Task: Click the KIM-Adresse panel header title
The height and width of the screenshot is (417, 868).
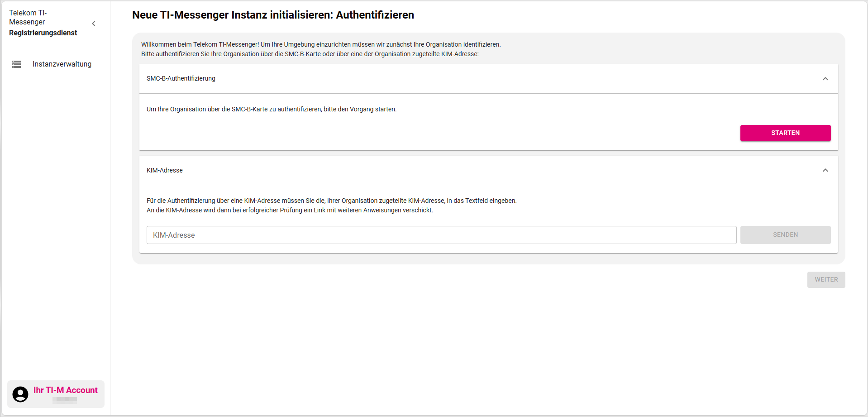Action: pos(165,170)
